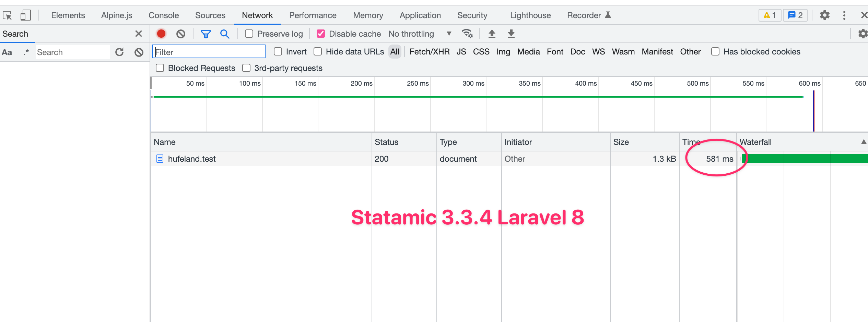Filter by Fetch/XHR requests
Screen dimensions: 868x322
[430, 52]
